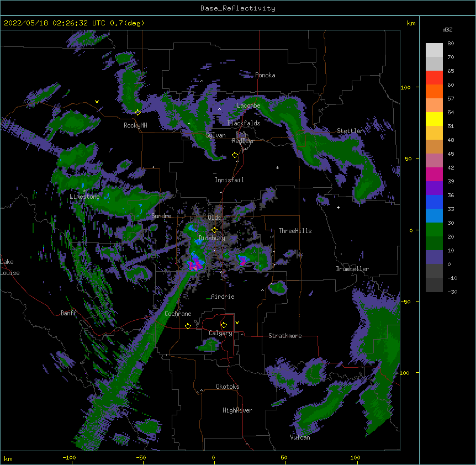The height and width of the screenshot is (465, 476).
Task: Click the Lacombe label
Action: 248,105
